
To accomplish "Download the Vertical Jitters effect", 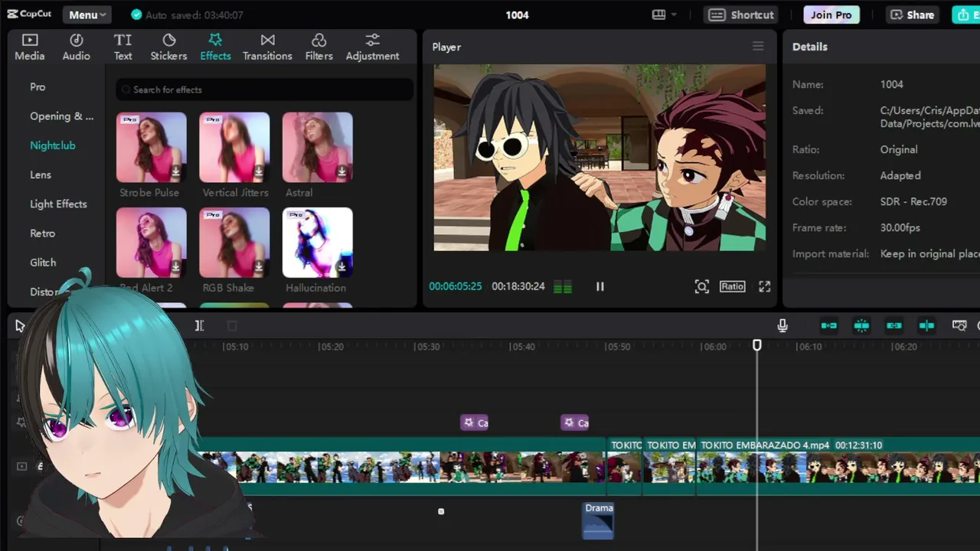I will pyautogui.click(x=258, y=171).
